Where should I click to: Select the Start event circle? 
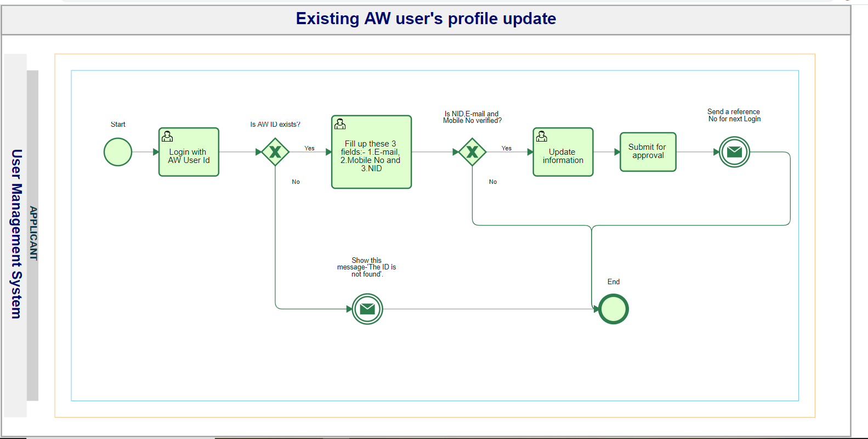[x=118, y=152]
